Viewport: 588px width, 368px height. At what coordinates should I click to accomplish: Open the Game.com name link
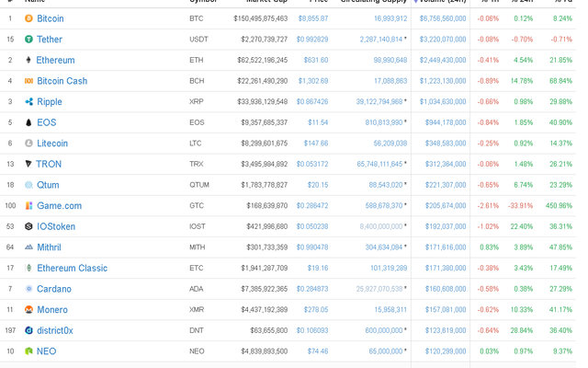59,206
